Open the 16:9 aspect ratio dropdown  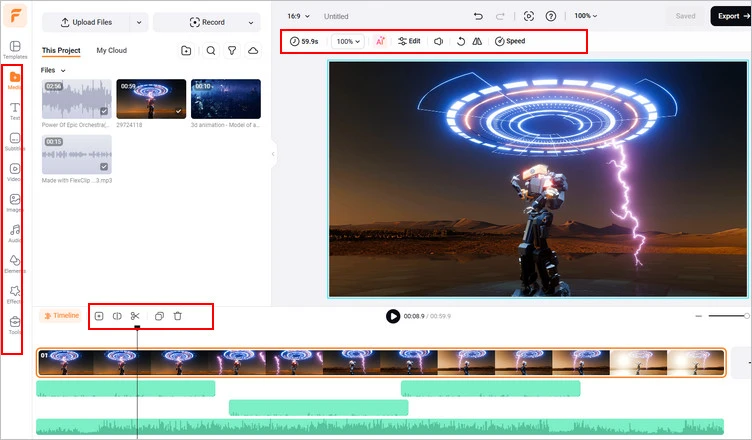(298, 16)
